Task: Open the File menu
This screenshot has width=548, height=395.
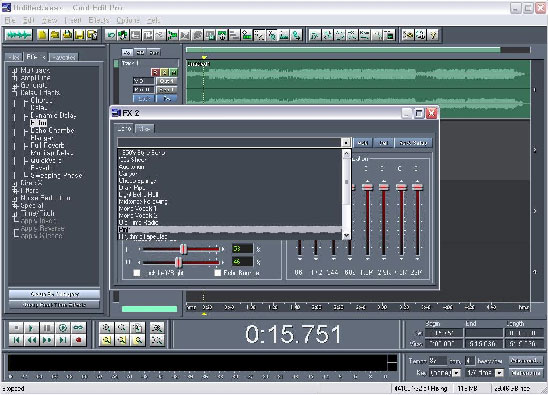Action: (10, 20)
